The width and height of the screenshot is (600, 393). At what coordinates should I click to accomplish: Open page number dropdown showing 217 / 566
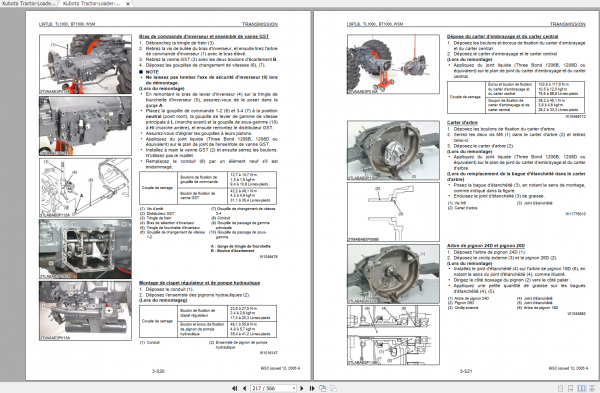293,388
